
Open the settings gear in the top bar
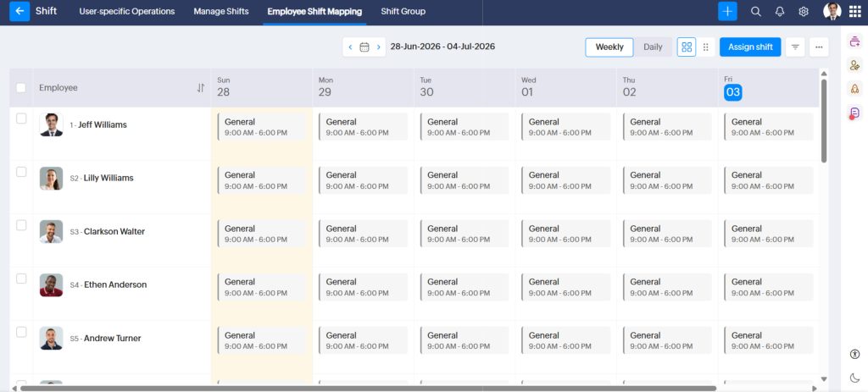pos(804,12)
